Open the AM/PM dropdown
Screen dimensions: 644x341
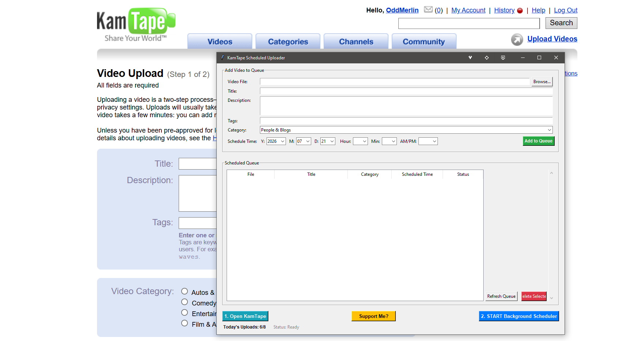coord(428,141)
